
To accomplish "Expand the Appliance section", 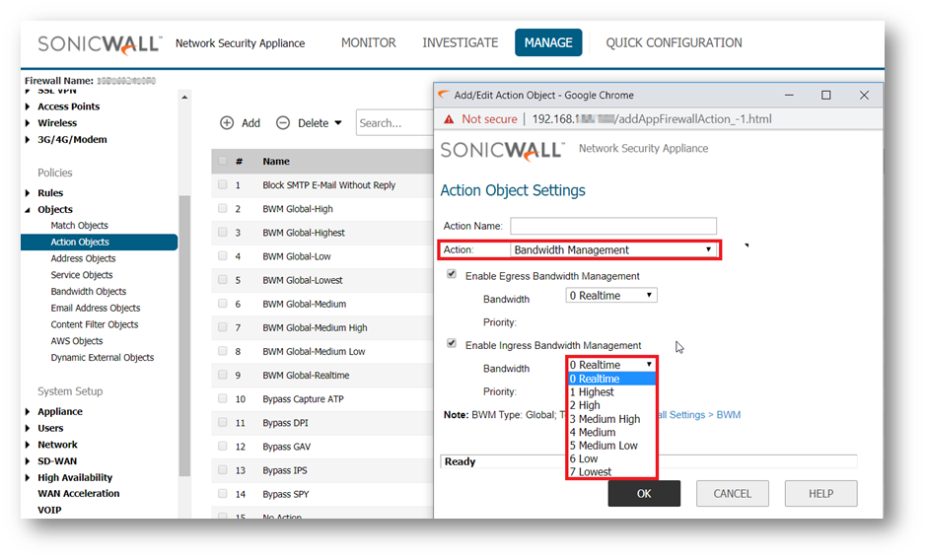I will click(28, 412).
